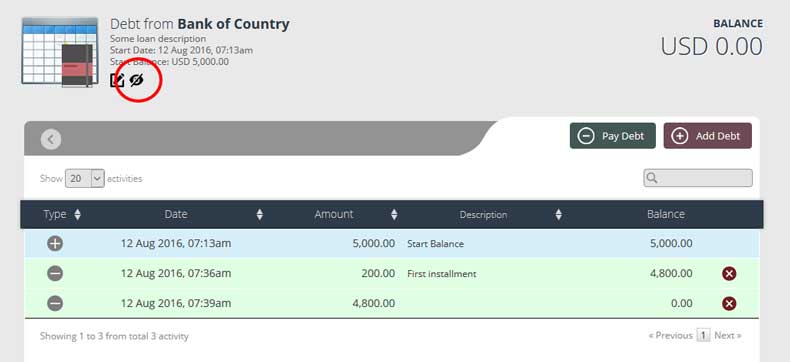The height and width of the screenshot is (362, 790).
Task: Click the debt ledger thumbnail image
Action: coord(60,52)
